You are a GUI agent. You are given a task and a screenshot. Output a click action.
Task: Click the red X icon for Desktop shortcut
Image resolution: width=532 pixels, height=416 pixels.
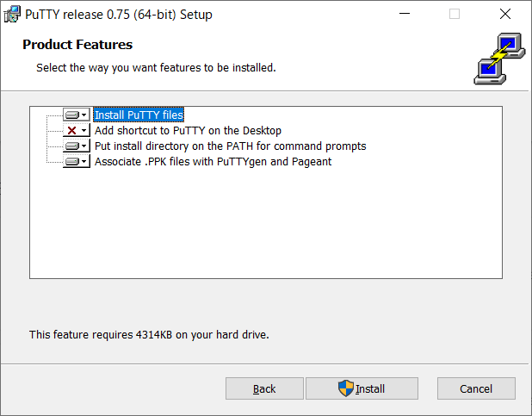[72, 130]
